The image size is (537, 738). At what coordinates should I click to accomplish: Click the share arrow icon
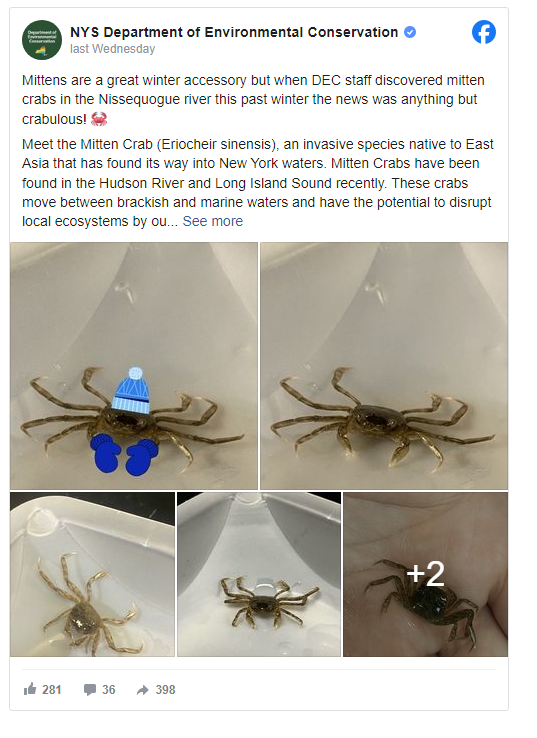coord(142,690)
